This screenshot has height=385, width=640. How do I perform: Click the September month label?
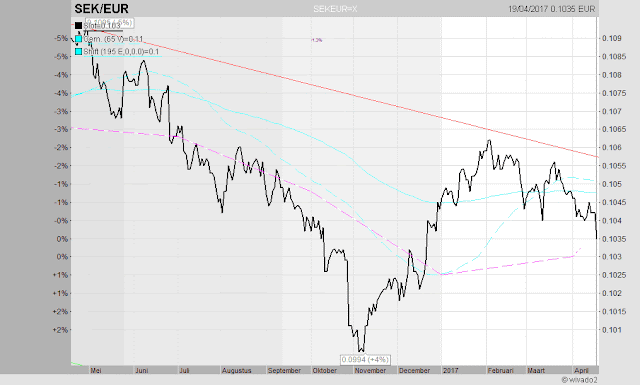(284, 370)
